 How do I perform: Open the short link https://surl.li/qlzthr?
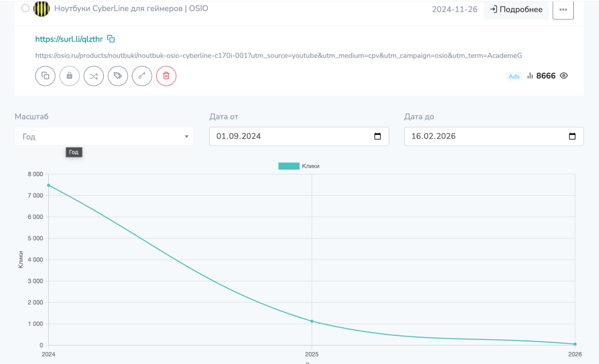pyautogui.click(x=69, y=39)
